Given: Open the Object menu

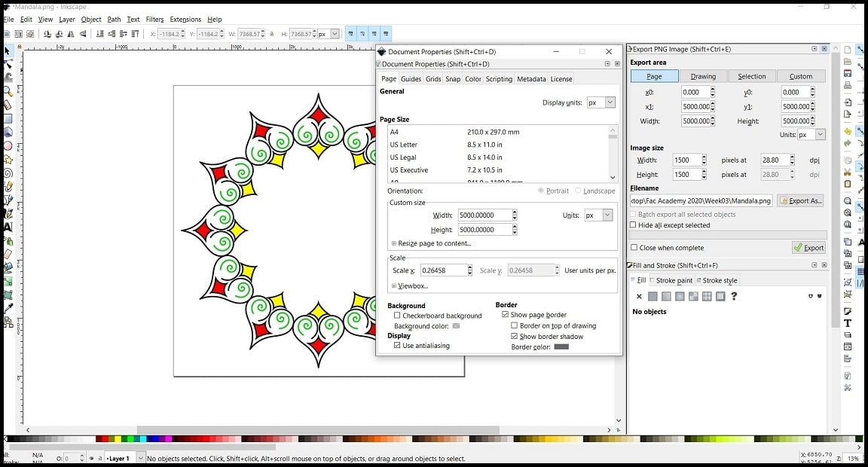Looking at the screenshot, I should coord(90,20).
